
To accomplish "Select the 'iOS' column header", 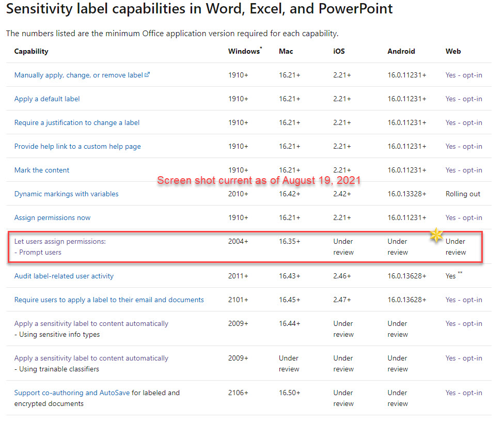I will point(339,52).
